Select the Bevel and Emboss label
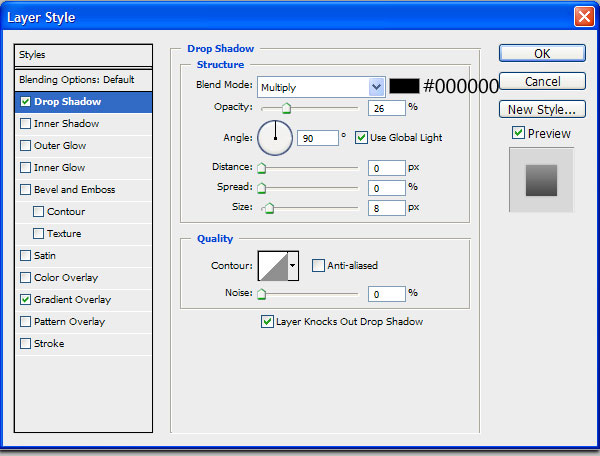 (x=75, y=189)
